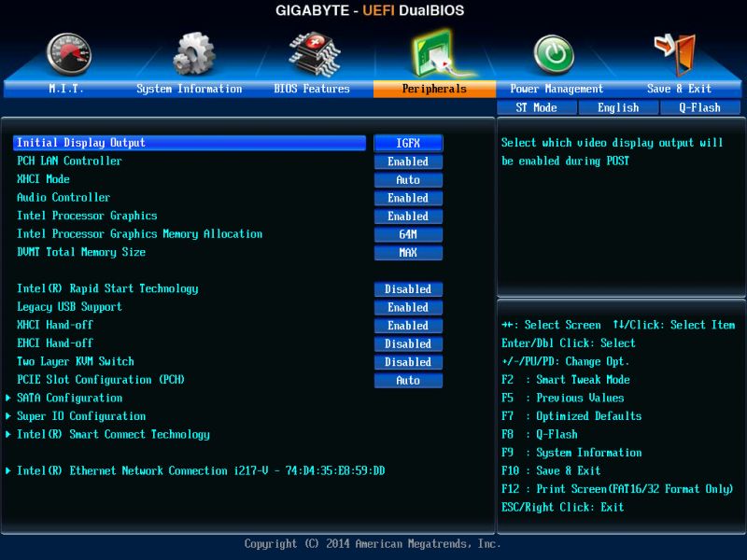Click the ESC/Right Click: Exit hint
The width and height of the screenshot is (747, 560).
(x=563, y=507)
